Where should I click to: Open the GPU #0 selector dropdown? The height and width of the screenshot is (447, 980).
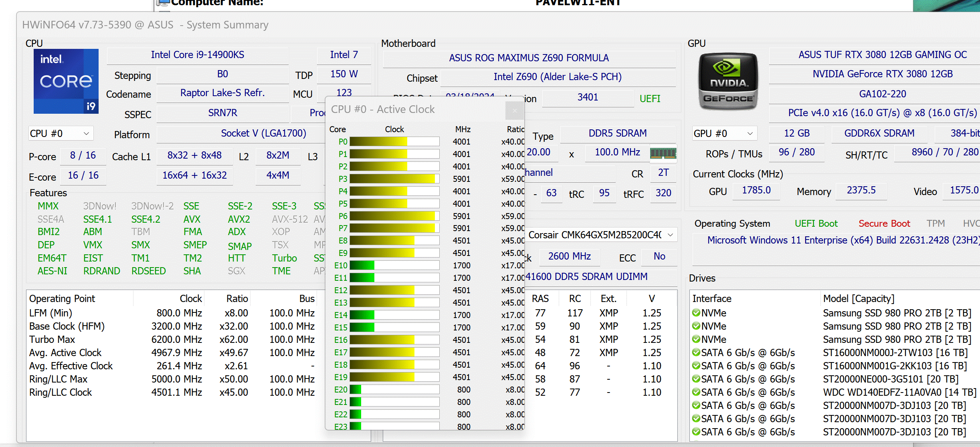click(724, 133)
